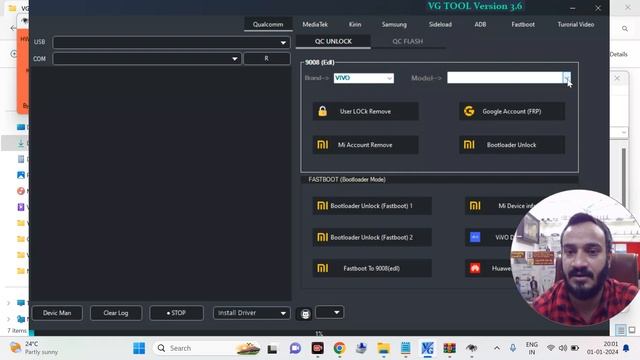The image size is (640, 360).
Task: Click the Google Account (FRP) button
Action: [512, 111]
